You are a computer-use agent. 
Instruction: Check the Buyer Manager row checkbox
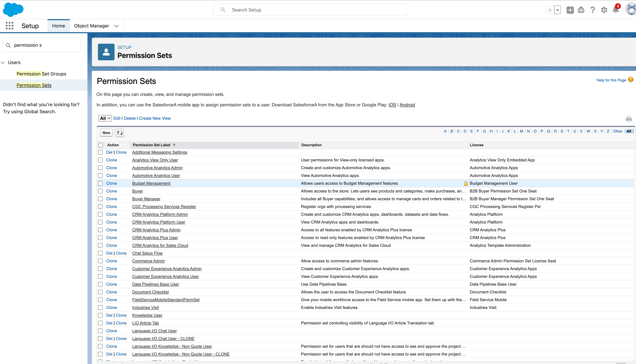click(100, 199)
